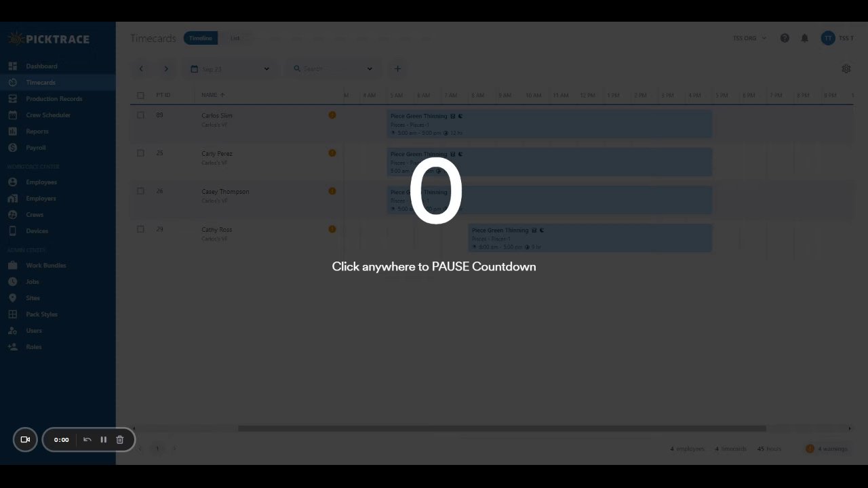Select Cathy Ross row checkbox
The width and height of the screenshot is (868, 488).
click(x=140, y=229)
